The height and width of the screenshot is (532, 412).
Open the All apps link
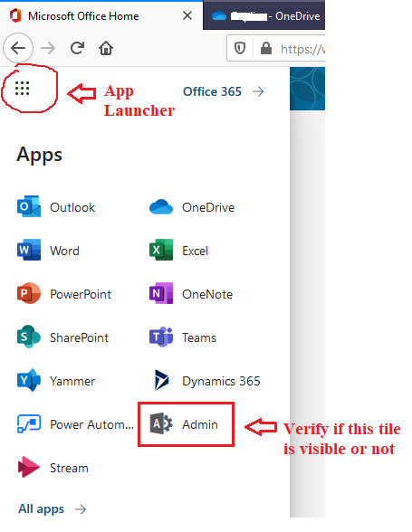tap(41, 508)
